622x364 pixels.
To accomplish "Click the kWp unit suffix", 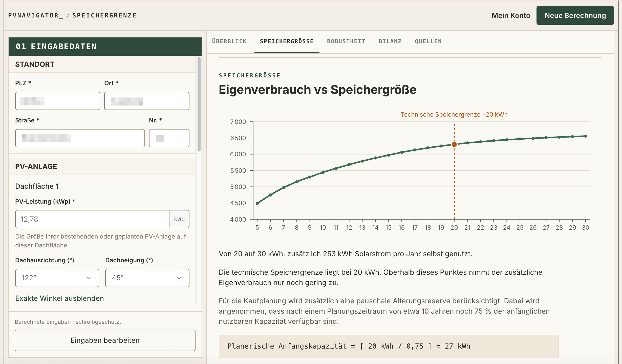I will [x=179, y=219].
